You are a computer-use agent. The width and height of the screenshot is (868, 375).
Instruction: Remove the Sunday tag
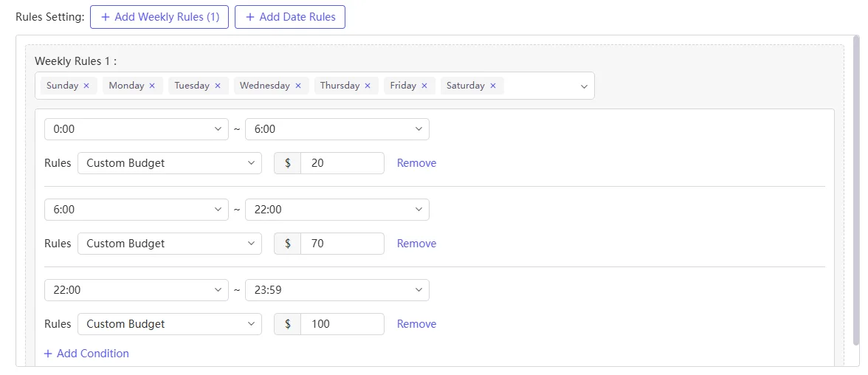86,86
